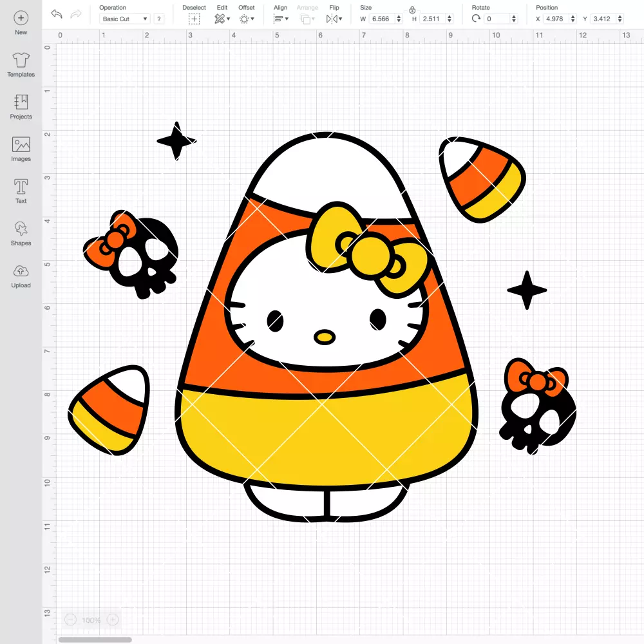Open the Shapes panel

tap(21, 233)
